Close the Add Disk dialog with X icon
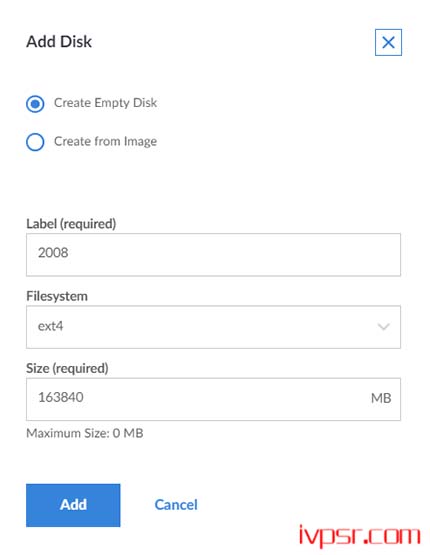Screen dimensions: 430x555 [x=388, y=42]
